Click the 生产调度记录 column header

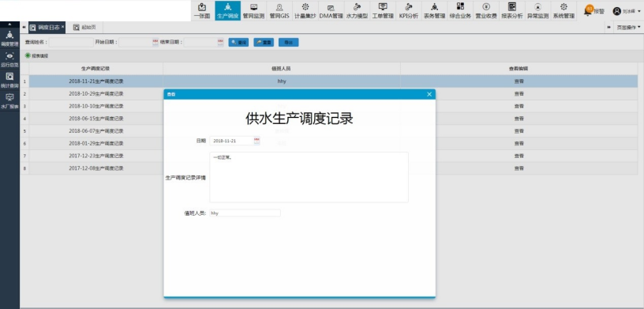[95, 69]
